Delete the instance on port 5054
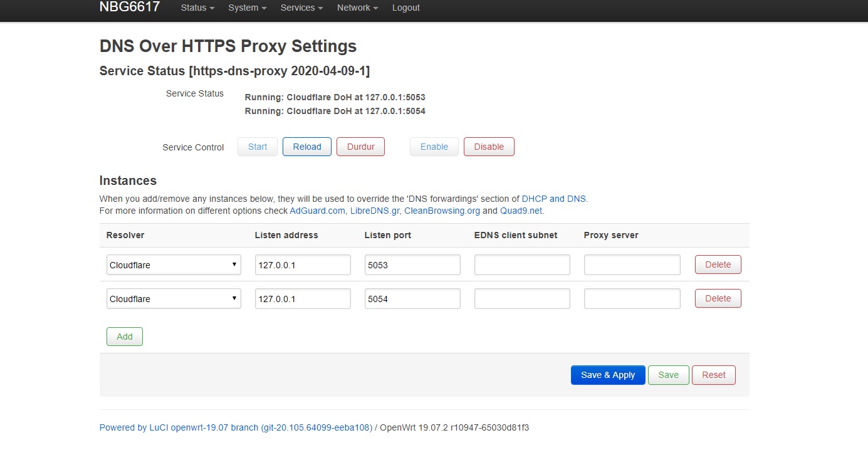The width and height of the screenshot is (868, 450). click(718, 298)
